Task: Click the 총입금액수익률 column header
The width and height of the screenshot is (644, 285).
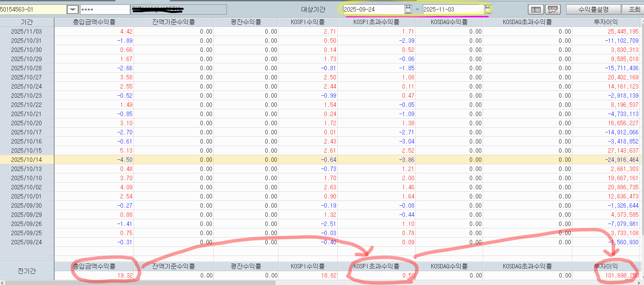Action: (x=94, y=22)
